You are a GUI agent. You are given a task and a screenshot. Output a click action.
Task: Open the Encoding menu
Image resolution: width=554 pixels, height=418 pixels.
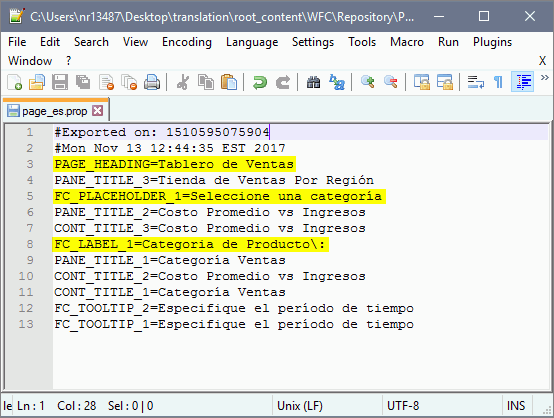click(187, 42)
